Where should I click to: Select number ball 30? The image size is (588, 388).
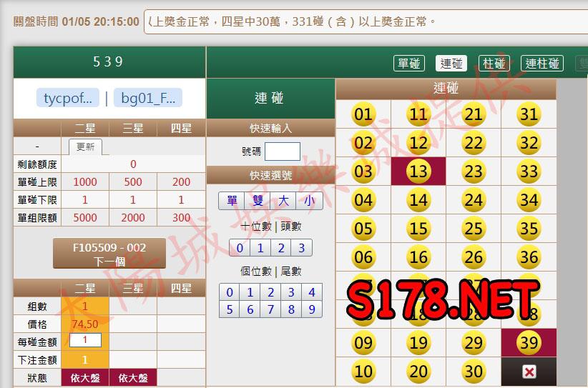click(474, 371)
